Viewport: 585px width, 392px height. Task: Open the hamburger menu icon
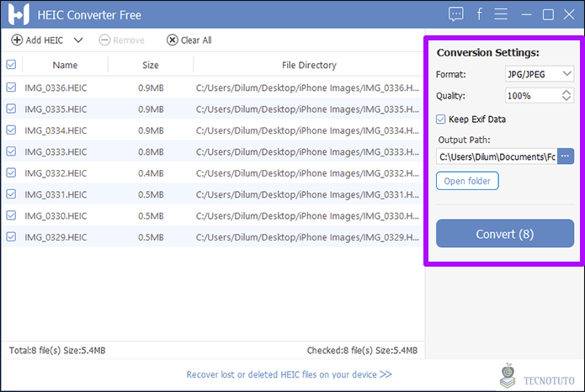(501, 14)
